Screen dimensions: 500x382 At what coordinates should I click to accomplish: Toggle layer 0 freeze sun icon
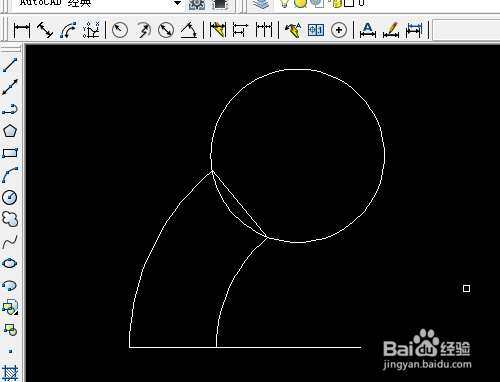(300, 4)
